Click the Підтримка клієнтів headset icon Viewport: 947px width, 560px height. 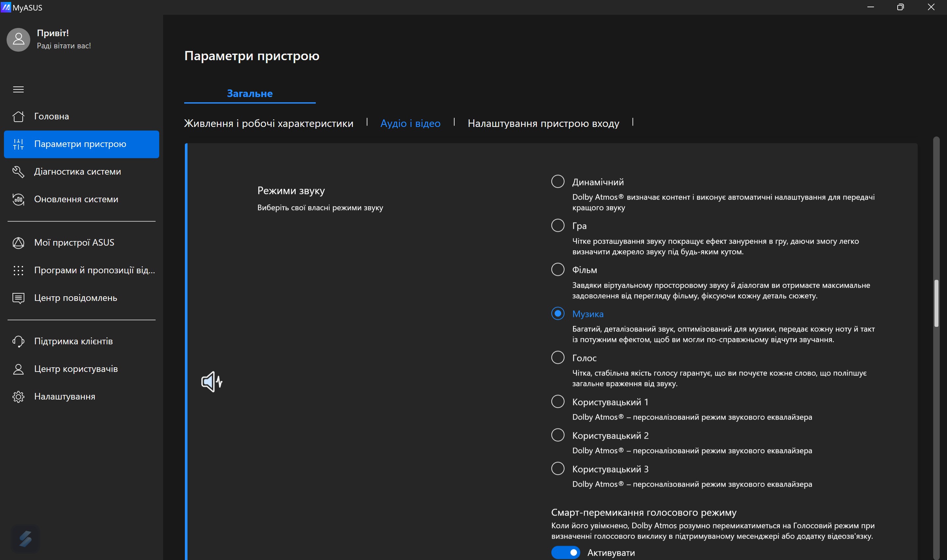click(18, 342)
